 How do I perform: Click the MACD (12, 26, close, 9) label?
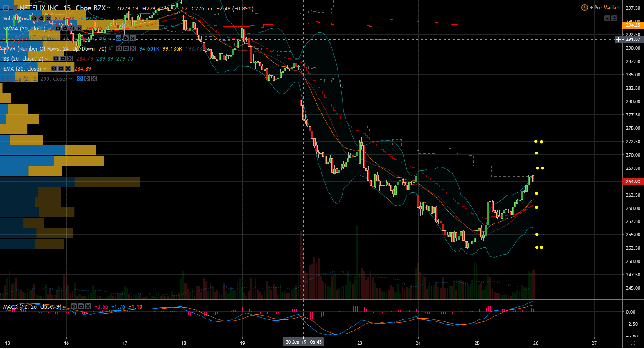[x=32, y=307]
